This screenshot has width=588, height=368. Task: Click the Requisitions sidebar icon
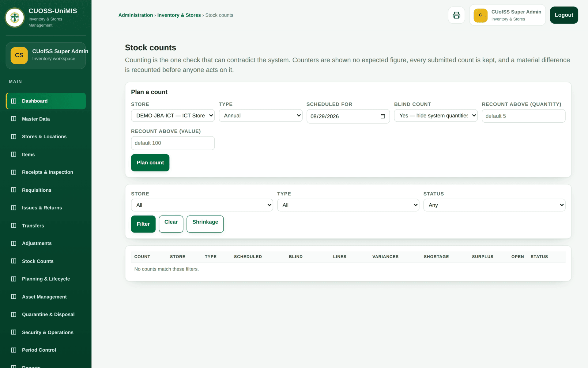pos(14,190)
